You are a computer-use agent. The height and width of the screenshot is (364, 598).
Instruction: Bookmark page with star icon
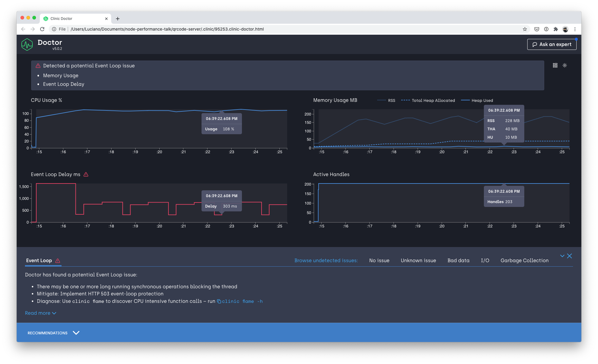coord(525,29)
